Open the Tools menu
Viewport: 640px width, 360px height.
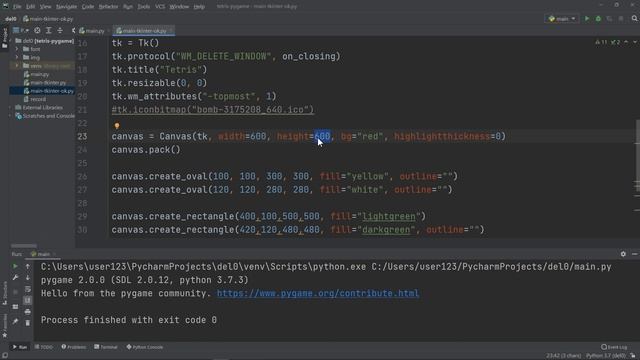[x=144, y=7]
